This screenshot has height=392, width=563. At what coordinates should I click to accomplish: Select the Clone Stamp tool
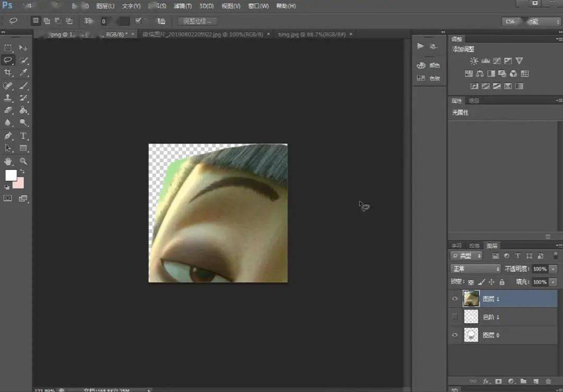point(8,97)
